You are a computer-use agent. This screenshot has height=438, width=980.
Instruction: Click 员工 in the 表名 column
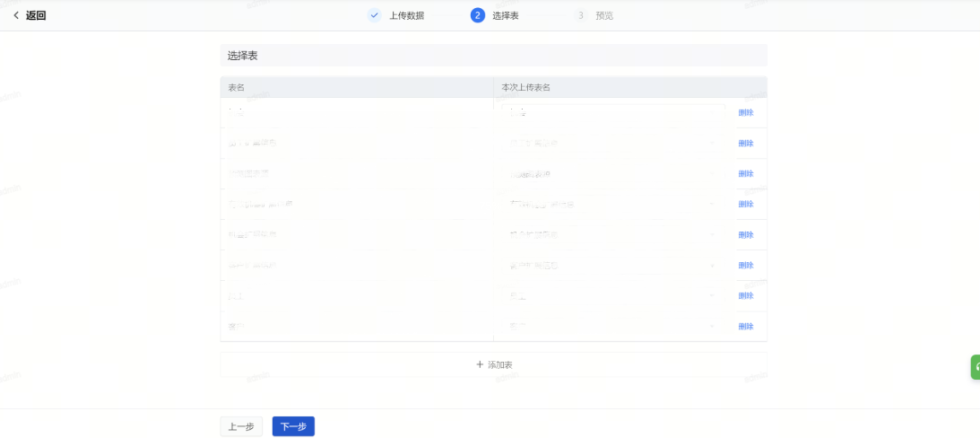(236, 295)
